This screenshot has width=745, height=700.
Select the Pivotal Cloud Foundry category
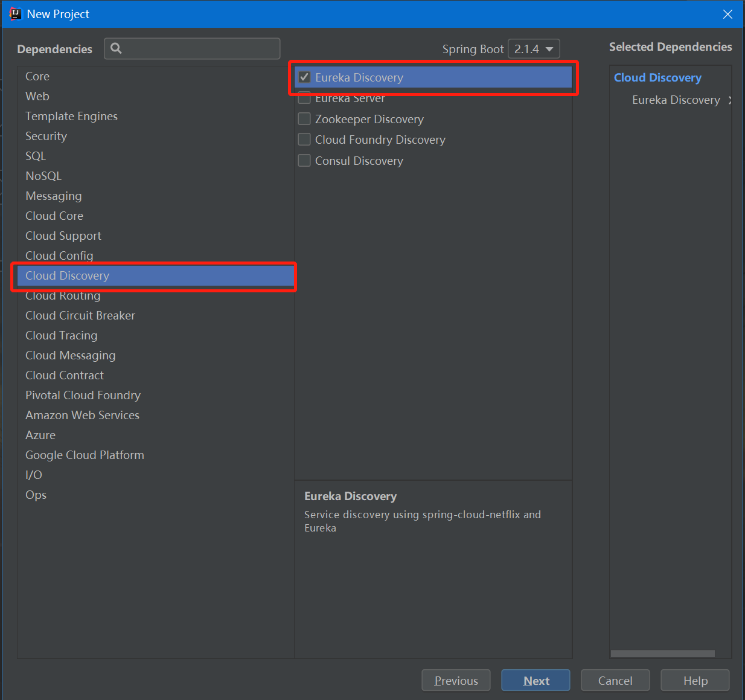156,395
